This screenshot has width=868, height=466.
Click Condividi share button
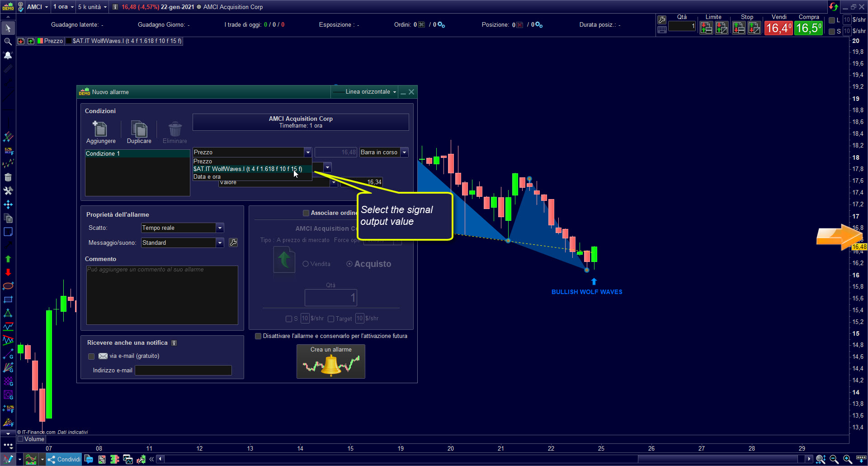coord(64,459)
